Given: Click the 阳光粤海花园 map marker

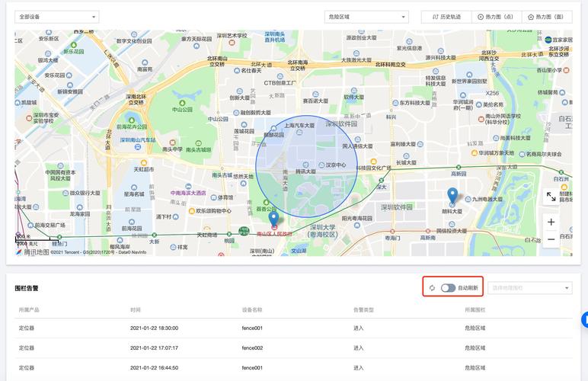Looking at the screenshot, I should click(x=356, y=225).
